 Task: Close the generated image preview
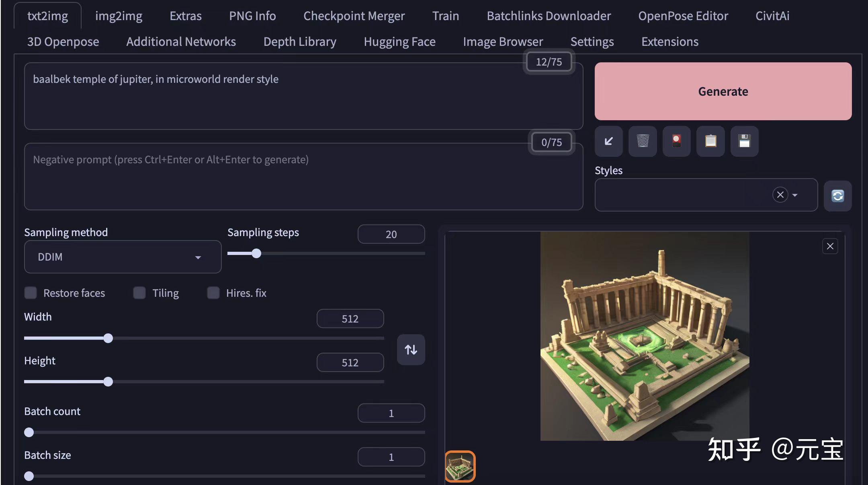coord(830,246)
